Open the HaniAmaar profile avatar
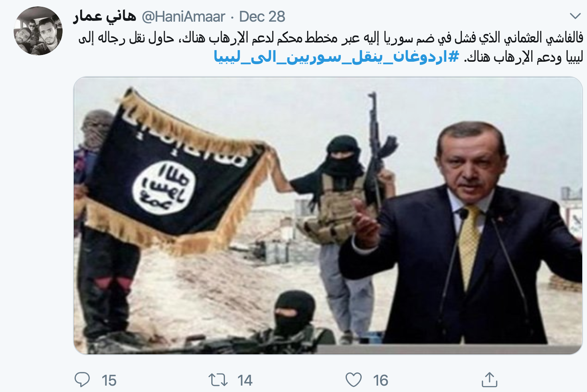Image resolution: width=587 pixels, height=392 pixels. click(38, 31)
